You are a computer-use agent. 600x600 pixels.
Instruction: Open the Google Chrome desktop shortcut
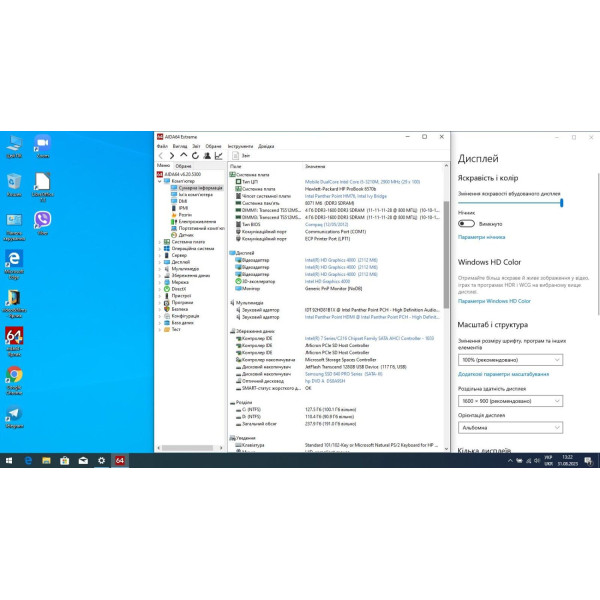click(x=14, y=380)
